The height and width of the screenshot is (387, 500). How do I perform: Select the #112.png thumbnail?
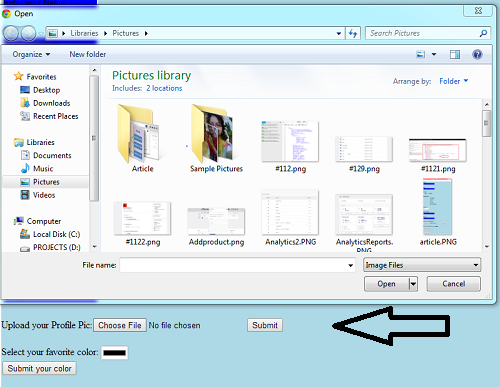[290, 141]
